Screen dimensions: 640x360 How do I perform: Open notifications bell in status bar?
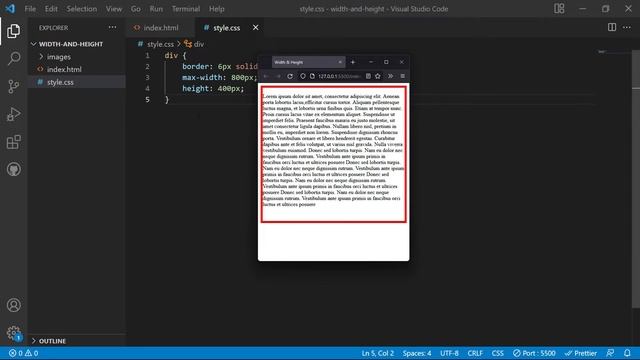click(x=627, y=353)
